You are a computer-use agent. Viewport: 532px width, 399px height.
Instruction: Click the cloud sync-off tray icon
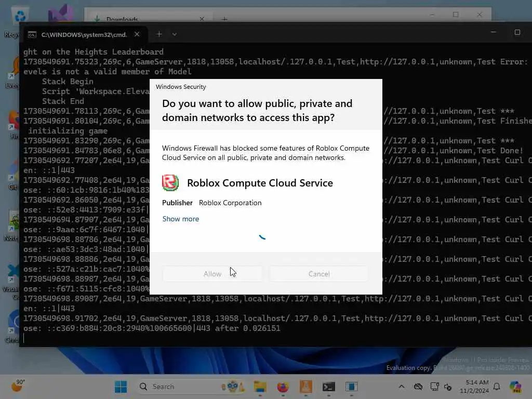coord(418,387)
